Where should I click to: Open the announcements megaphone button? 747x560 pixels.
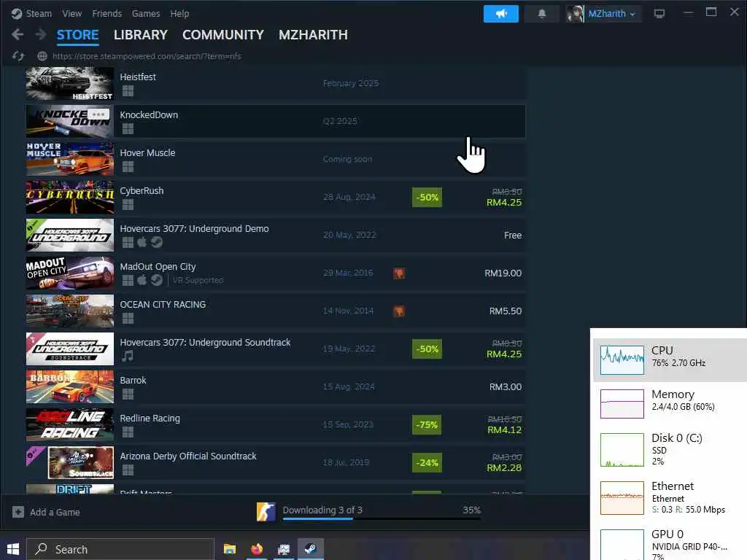coord(500,14)
